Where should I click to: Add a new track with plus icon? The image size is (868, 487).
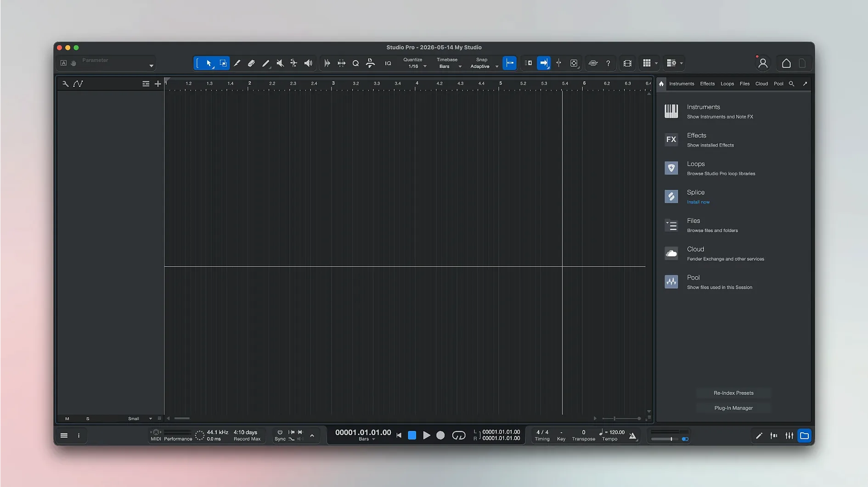(x=158, y=84)
